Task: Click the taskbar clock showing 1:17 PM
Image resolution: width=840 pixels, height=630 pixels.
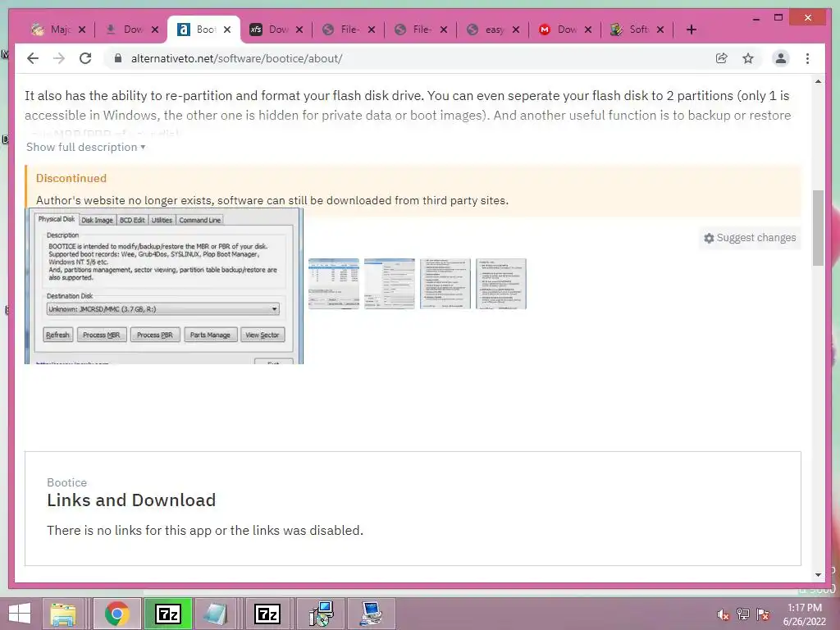Action: 804,614
